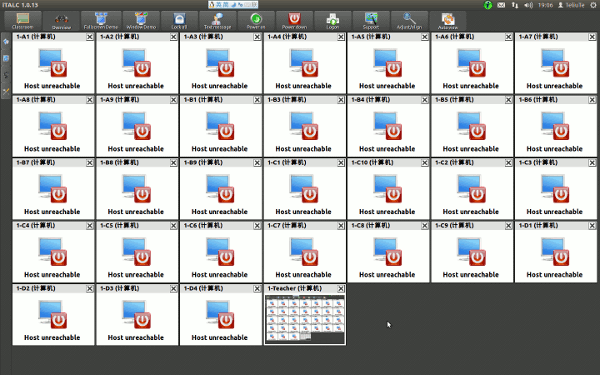Open the Logon tool

tap(333, 21)
